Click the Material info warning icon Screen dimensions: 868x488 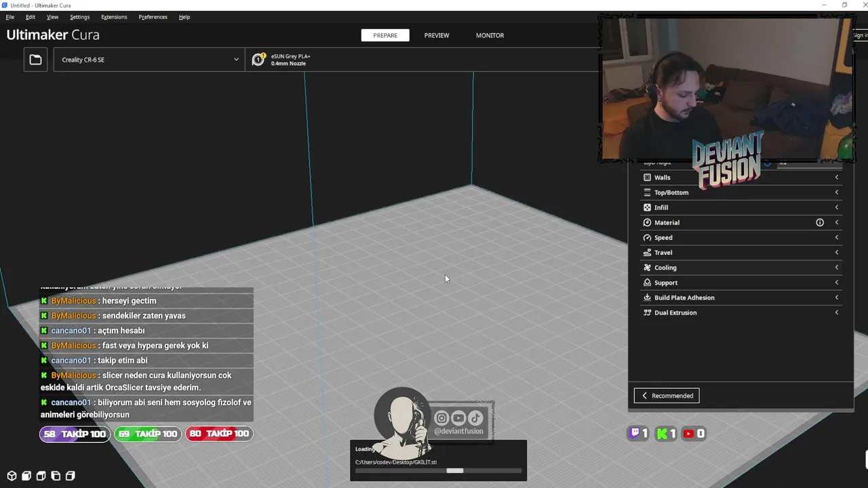(x=820, y=222)
